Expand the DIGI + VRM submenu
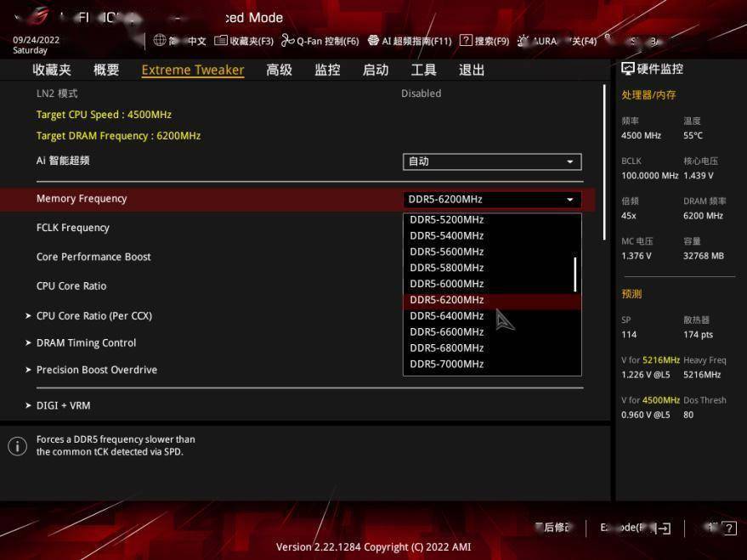747x560 pixels. 63,405
